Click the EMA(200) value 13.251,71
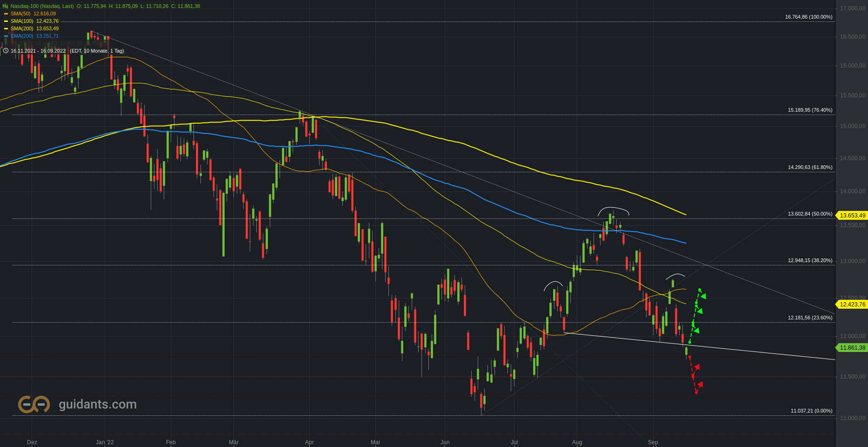 [47, 36]
